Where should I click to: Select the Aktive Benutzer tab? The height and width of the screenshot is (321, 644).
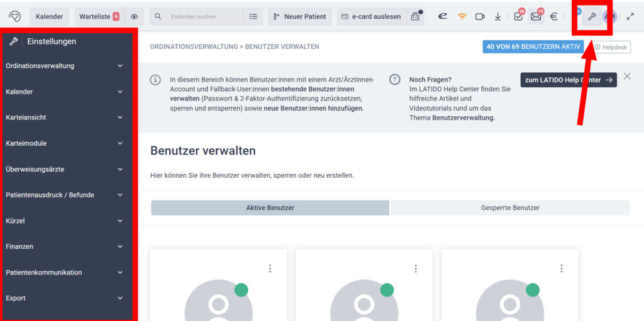[270, 208]
